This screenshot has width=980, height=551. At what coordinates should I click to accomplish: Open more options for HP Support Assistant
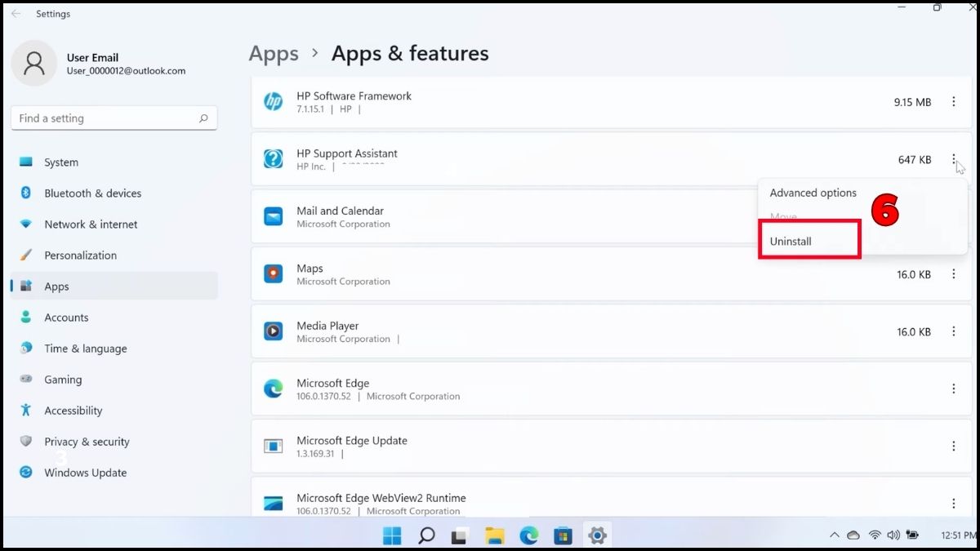tap(953, 159)
